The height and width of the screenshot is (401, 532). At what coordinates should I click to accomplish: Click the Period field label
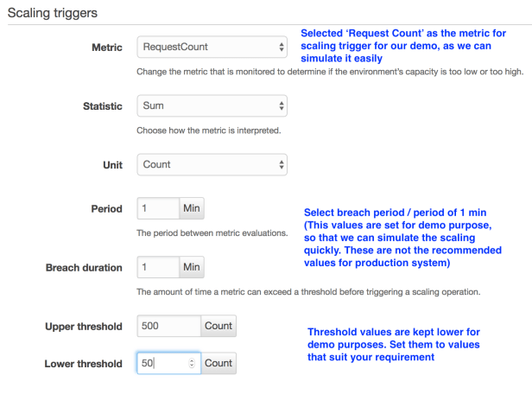coord(106,209)
